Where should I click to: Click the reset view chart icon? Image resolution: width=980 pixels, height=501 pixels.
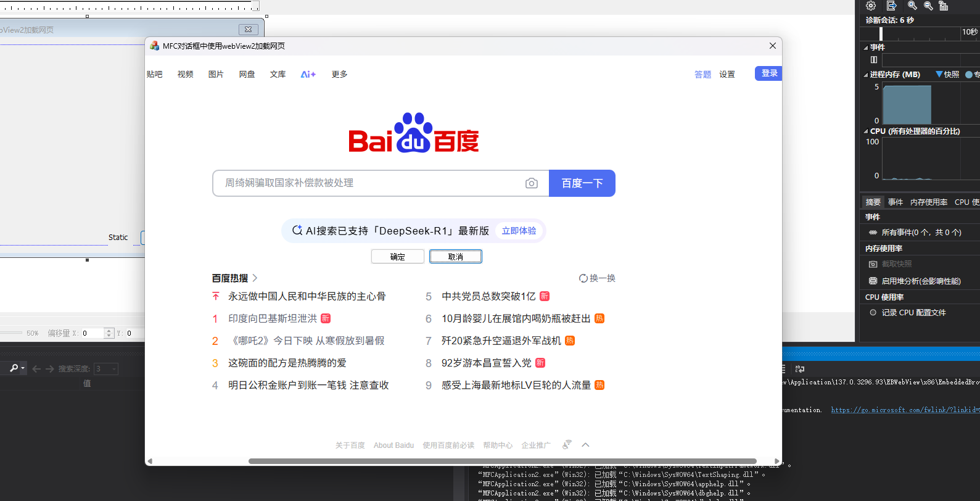[x=944, y=6]
